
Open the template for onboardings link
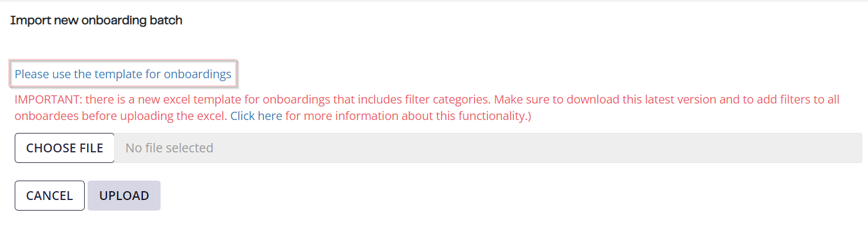[x=123, y=74]
